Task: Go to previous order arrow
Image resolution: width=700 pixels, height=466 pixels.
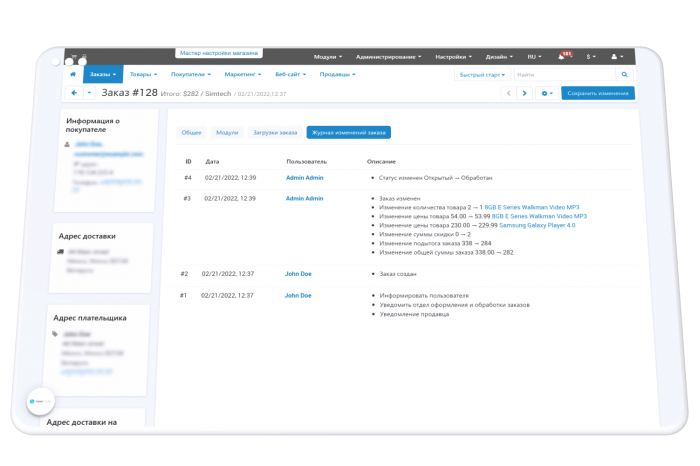Action: point(508,93)
